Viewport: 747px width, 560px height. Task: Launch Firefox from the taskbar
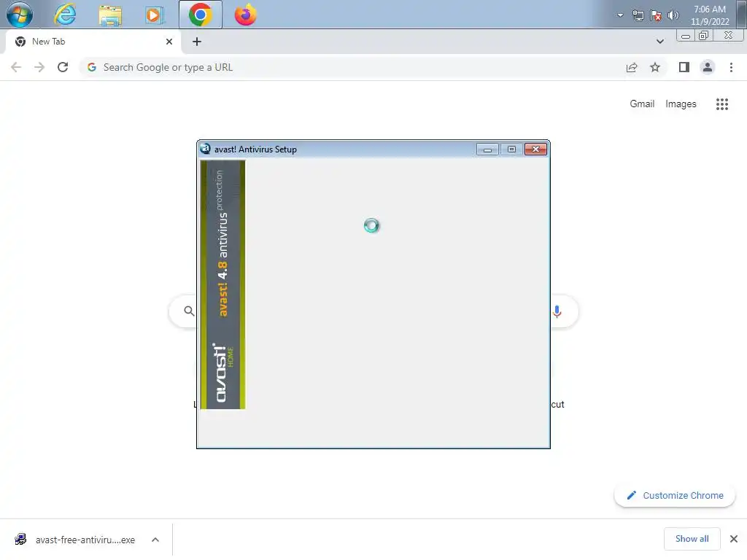coord(245,15)
